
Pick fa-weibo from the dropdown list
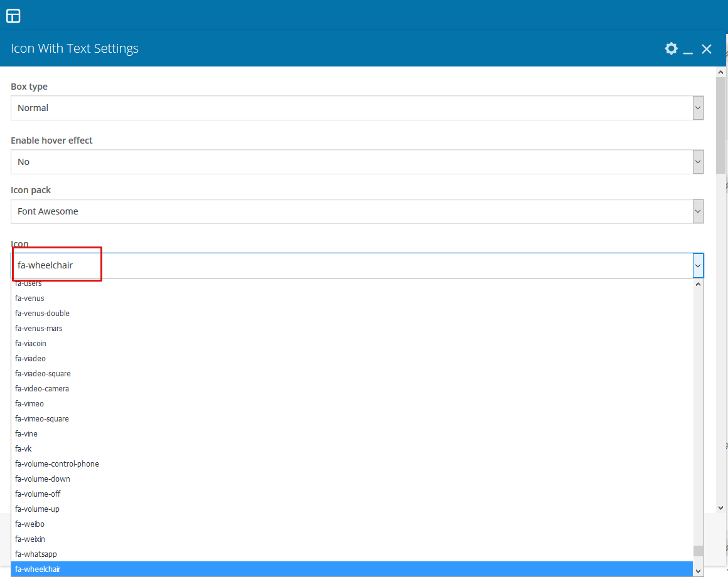pyautogui.click(x=30, y=524)
